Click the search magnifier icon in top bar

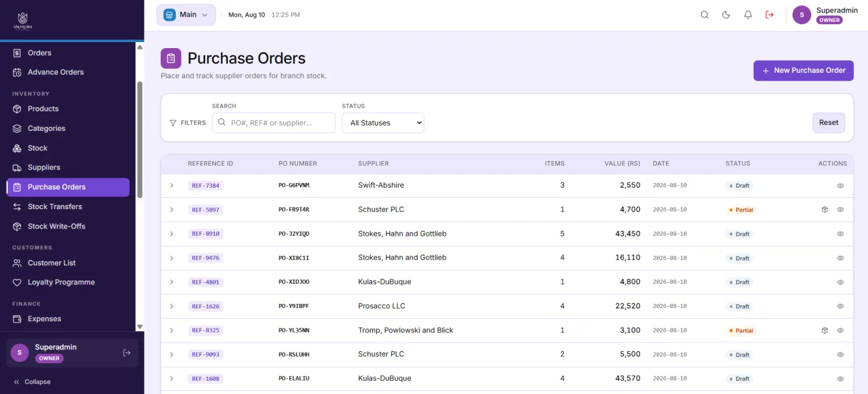click(x=704, y=15)
